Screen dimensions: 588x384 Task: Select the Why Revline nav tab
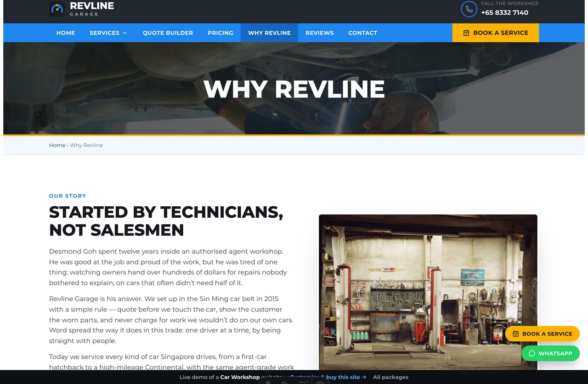269,33
